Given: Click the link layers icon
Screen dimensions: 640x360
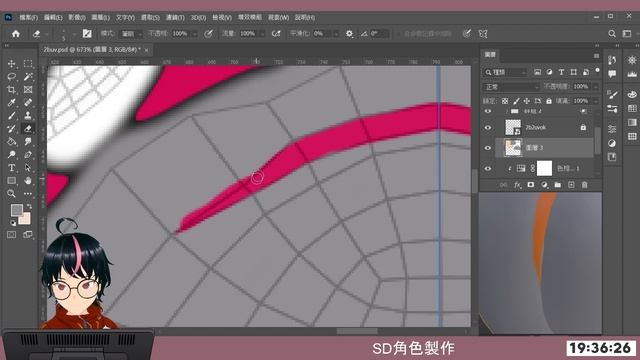Looking at the screenshot, I should tap(503, 185).
